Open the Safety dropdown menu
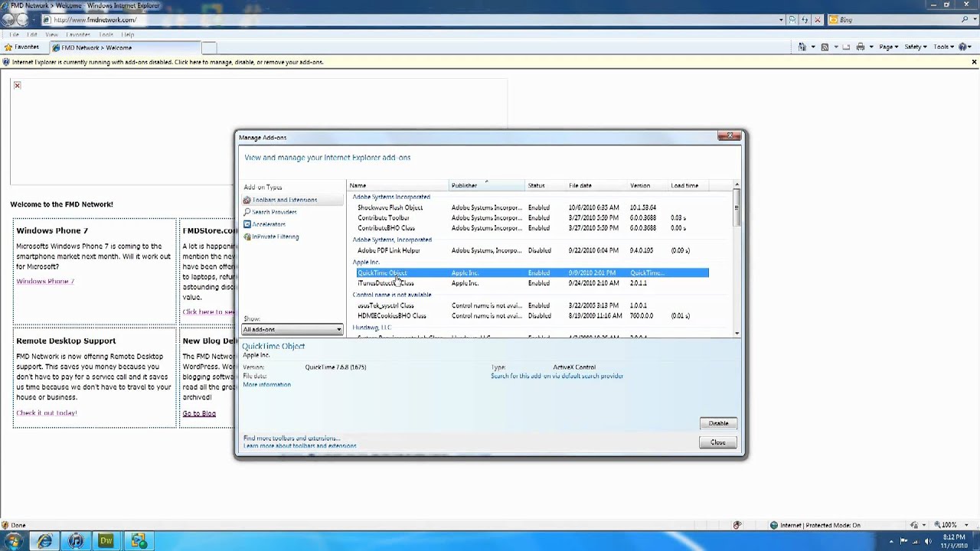The height and width of the screenshot is (551, 980). [x=916, y=47]
